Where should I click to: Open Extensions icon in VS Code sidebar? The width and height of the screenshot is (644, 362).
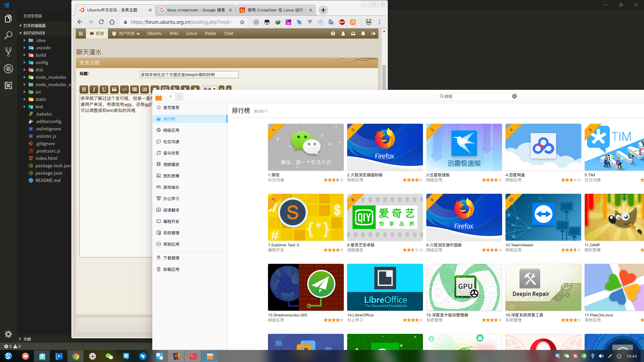[x=8, y=85]
